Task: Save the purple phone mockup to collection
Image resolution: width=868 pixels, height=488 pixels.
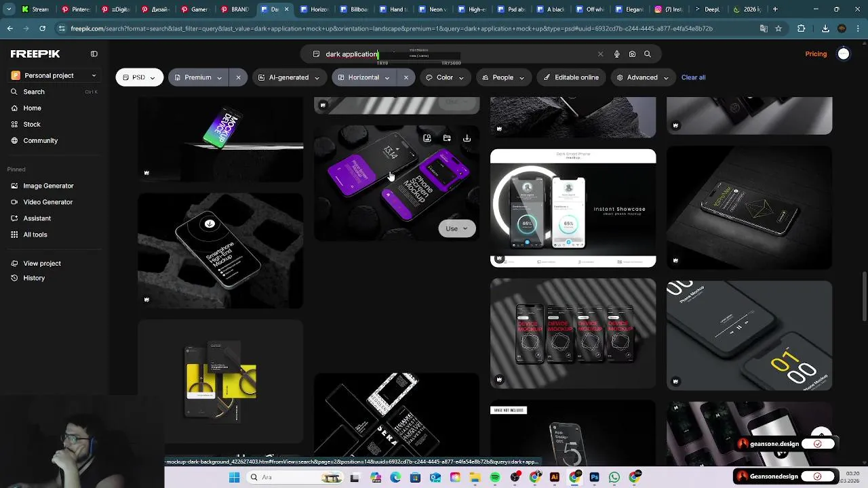Action: coord(447,138)
